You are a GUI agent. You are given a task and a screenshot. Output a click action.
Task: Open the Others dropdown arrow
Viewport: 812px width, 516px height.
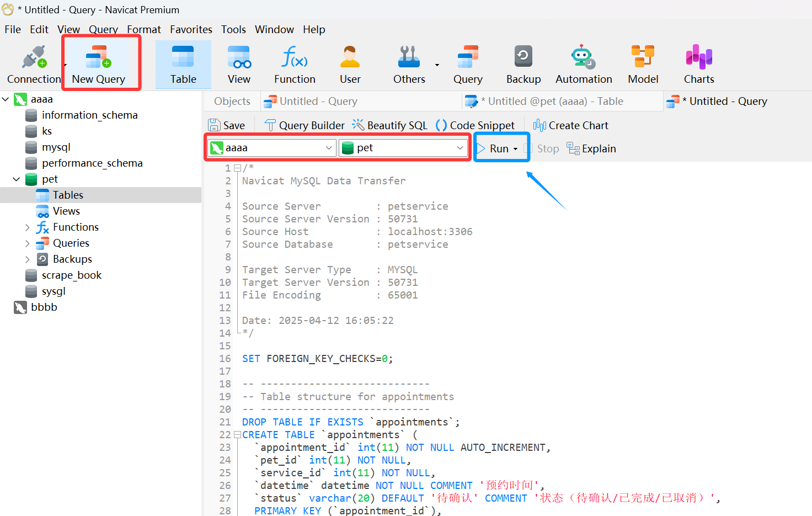[x=437, y=65]
